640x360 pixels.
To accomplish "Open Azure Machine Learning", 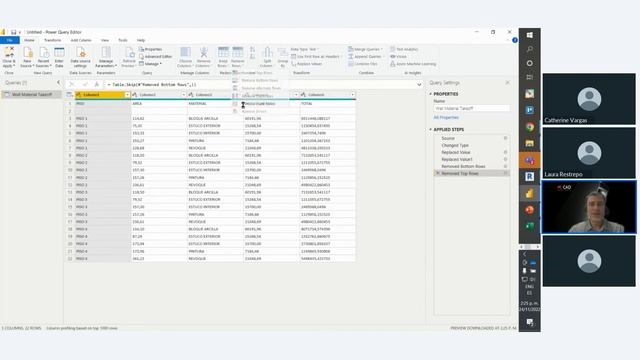I will [x=413, y=64].
